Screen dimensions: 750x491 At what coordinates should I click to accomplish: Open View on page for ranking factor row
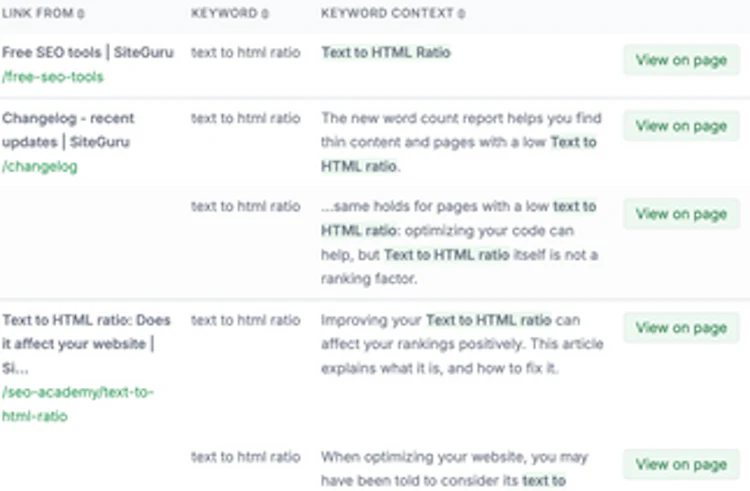(x=681, y=214)
